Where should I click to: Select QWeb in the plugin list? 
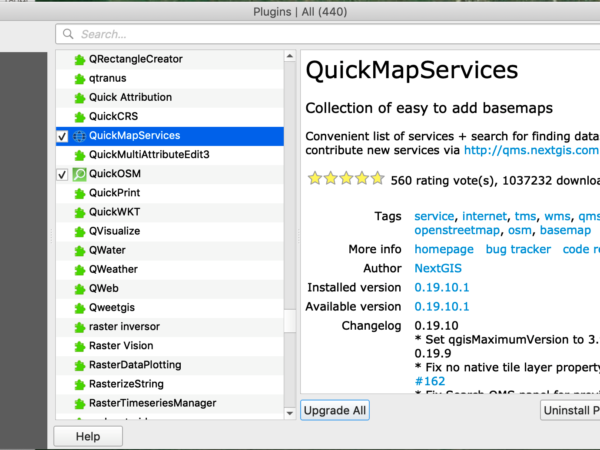pos(170,289)
